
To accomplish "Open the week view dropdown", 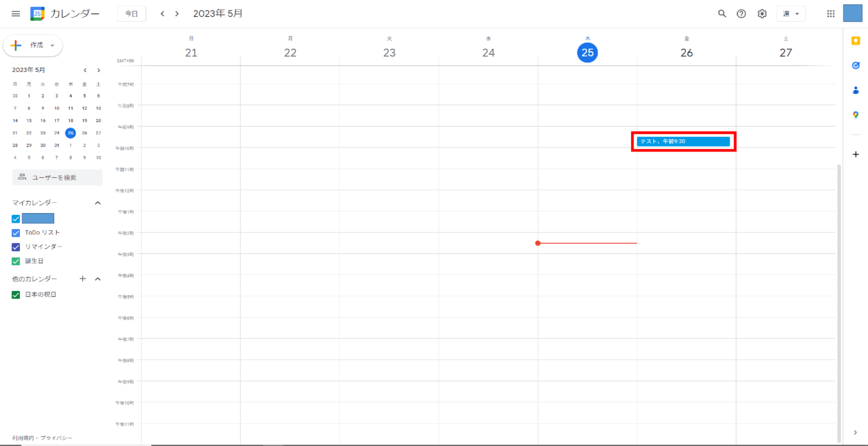I will [x=791, y=14].
